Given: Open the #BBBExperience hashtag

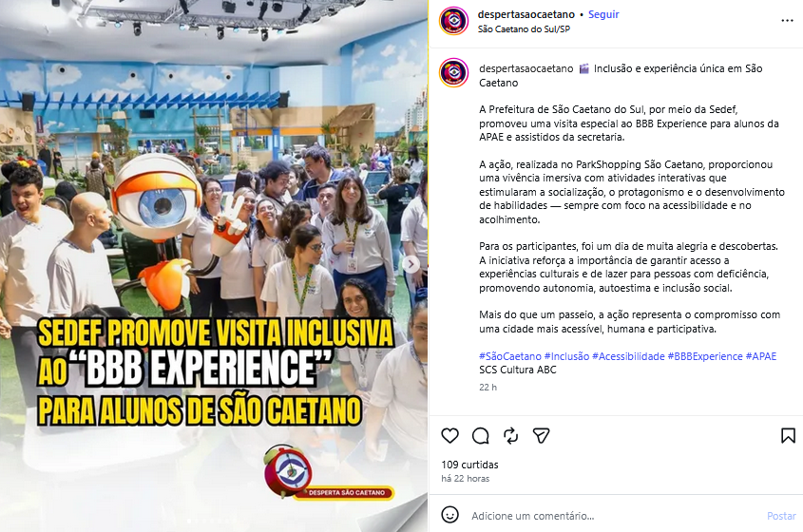Looking at the screenshot, I should (x=705, y=356).
